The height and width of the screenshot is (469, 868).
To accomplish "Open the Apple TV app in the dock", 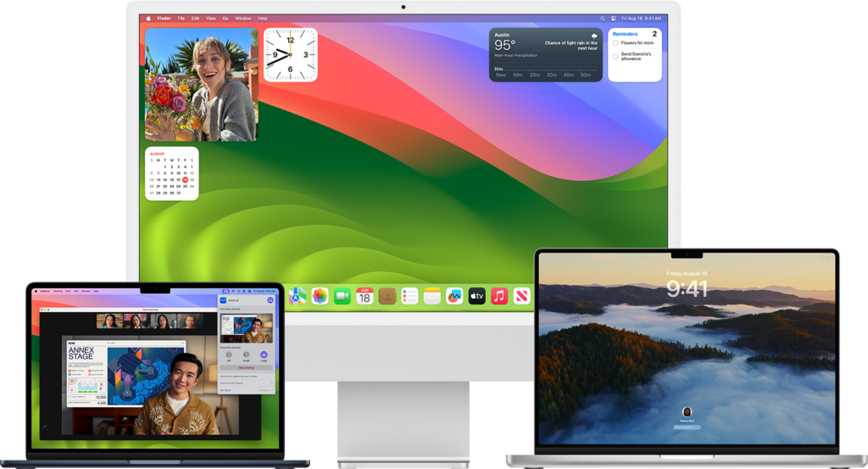I will point(476,296).
